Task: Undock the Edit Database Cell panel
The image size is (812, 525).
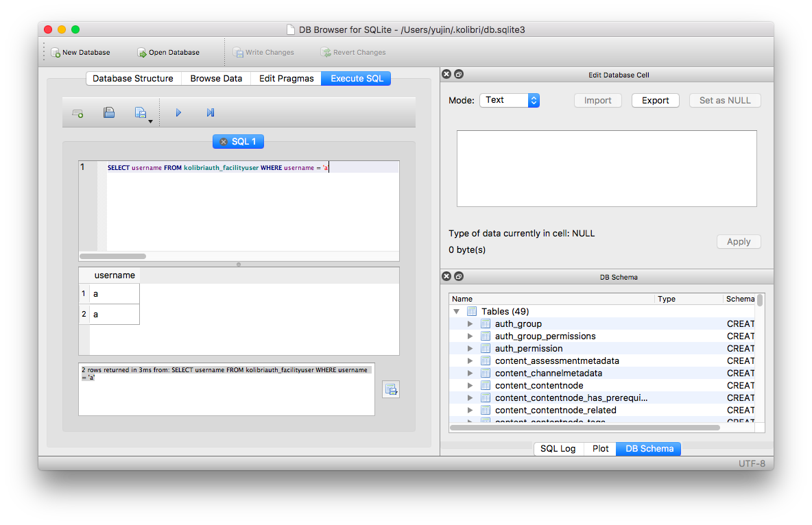Action: 459,74
